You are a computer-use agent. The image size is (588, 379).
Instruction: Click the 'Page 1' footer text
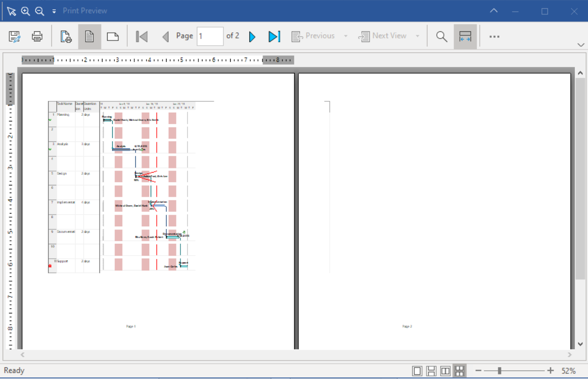[131, 327]
